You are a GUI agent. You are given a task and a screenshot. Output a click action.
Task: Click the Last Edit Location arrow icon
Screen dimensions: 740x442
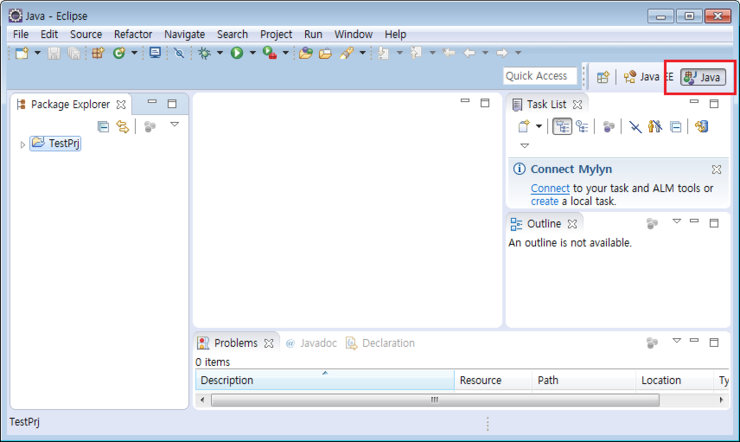point(449,53)
